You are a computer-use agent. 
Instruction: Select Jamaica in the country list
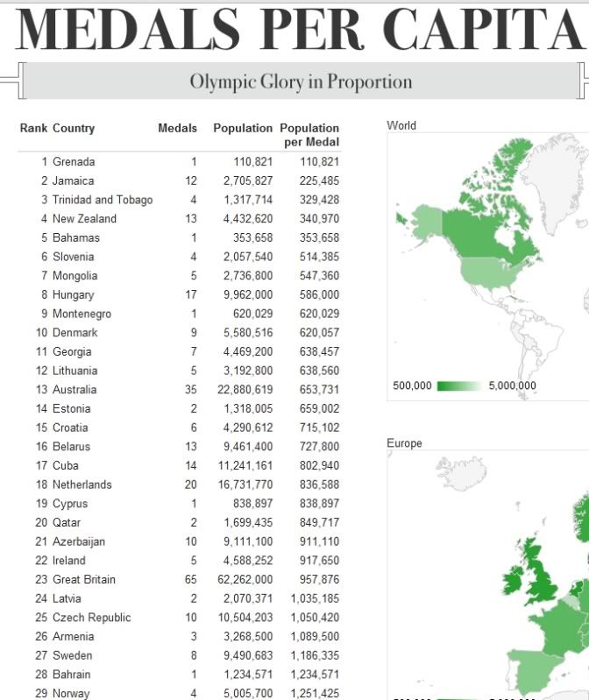click(73, 180)
